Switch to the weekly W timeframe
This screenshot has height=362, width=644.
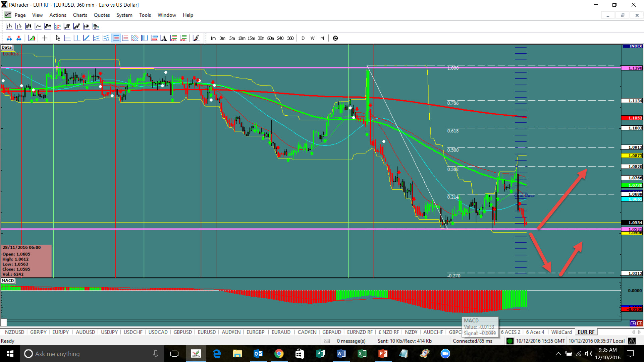pos(313,38)
